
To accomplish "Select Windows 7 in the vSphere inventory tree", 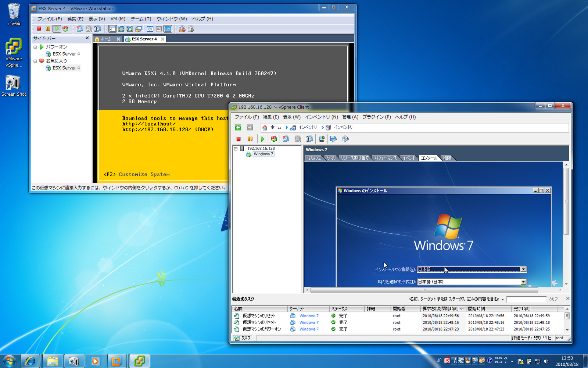I will click(263, 154).
